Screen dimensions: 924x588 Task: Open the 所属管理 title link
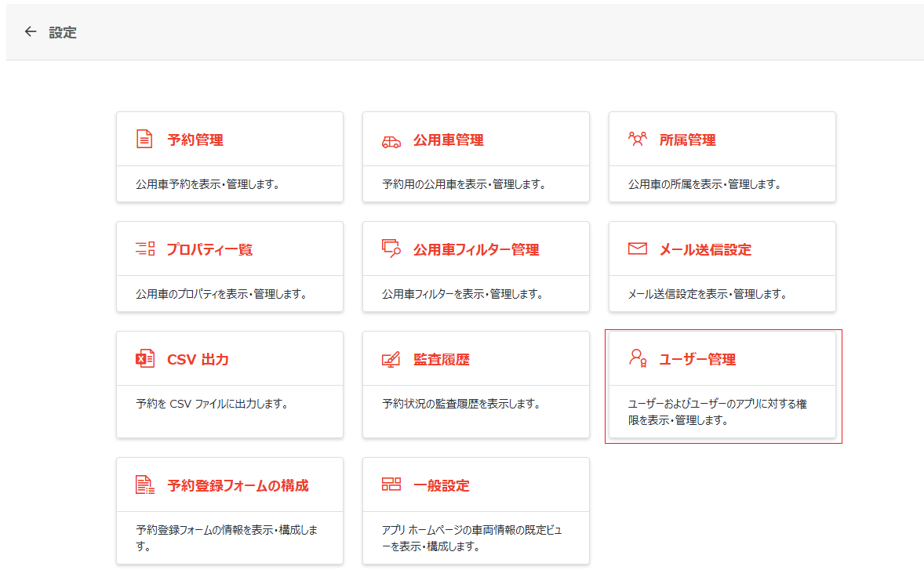click(x=688, y=140)
